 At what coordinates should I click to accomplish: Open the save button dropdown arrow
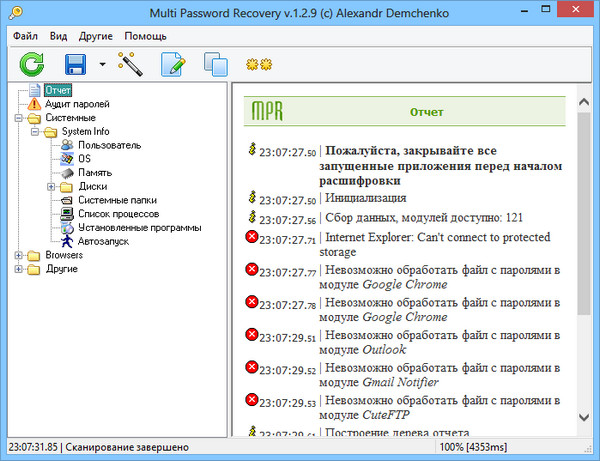pyautogui.click(x=102, y=66)
